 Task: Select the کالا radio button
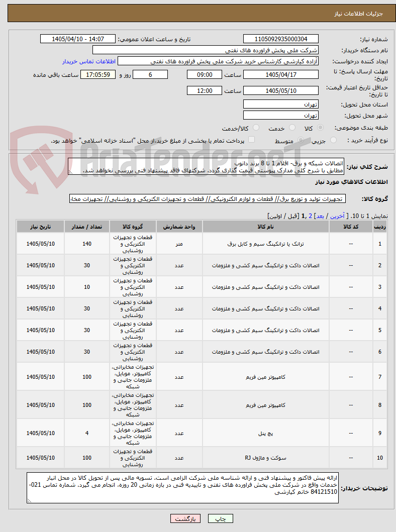click(320, 128)
